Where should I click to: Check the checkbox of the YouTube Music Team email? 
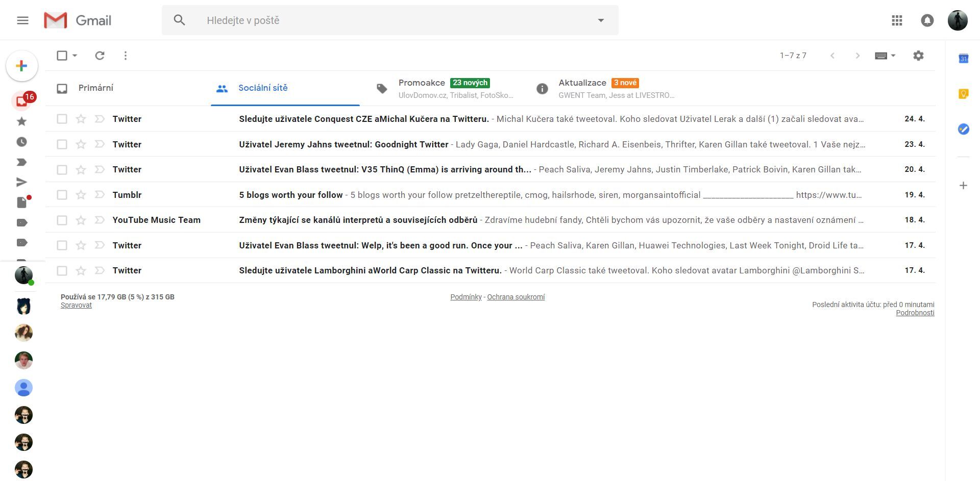62,220
